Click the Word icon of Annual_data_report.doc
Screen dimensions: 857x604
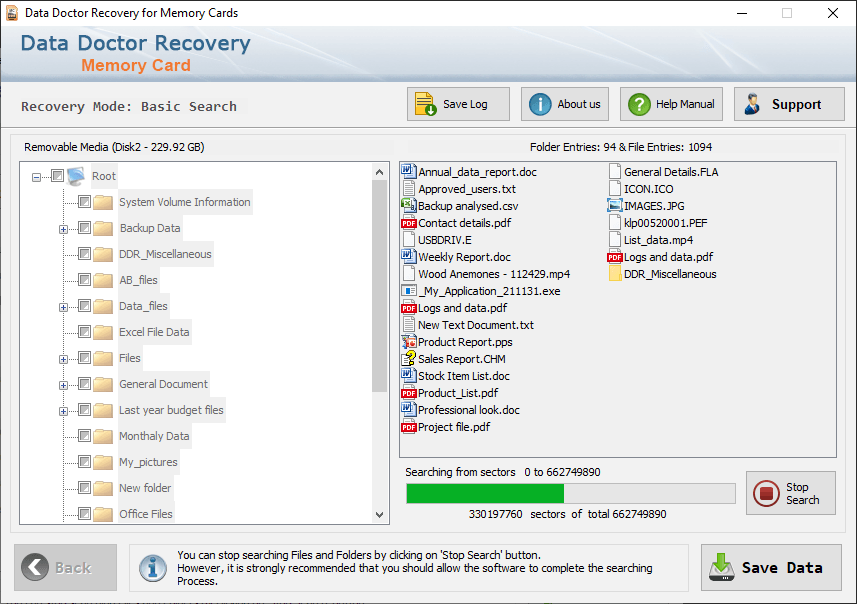pyautogui.click(x=408, y=172)
